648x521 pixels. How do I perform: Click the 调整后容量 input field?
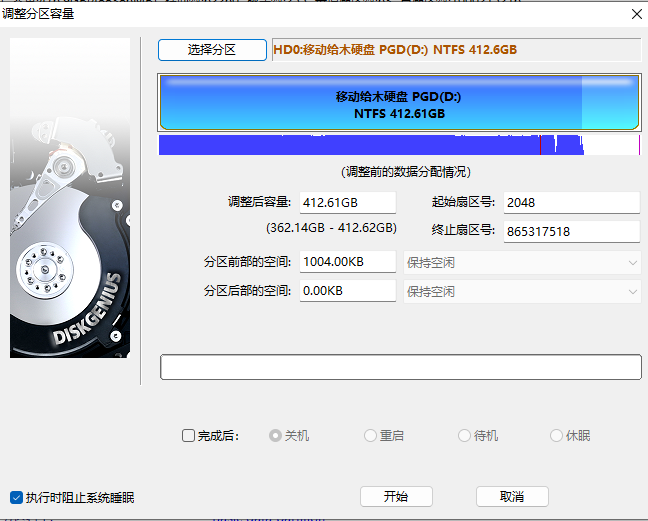click(348, 203)
